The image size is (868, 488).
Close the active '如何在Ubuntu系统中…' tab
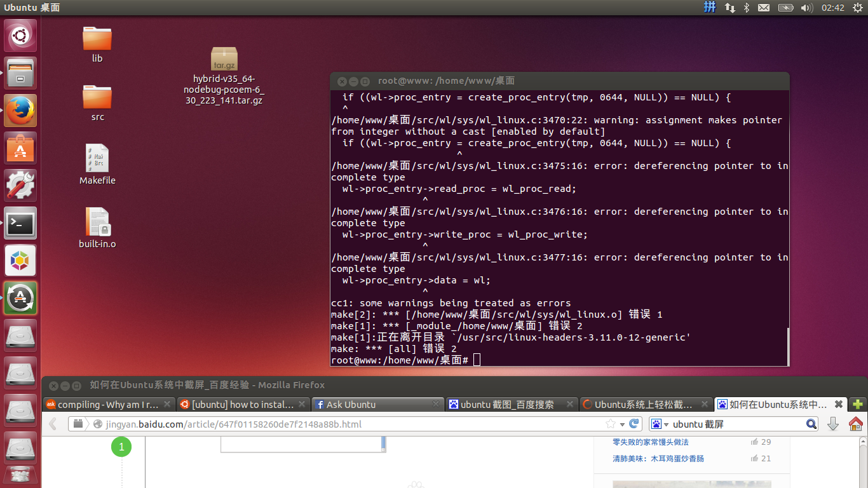pyautogui.click(x=839, y=404)
